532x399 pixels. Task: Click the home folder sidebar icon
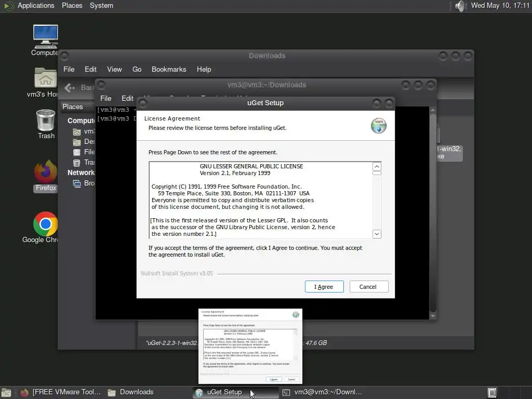77,131
